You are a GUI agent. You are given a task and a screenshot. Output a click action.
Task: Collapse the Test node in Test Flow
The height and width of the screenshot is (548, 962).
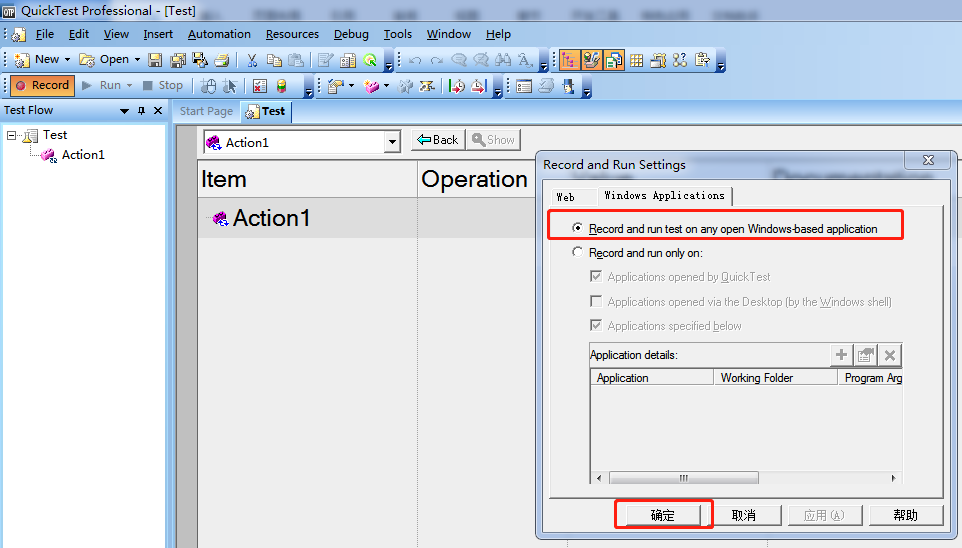(12, 135)
